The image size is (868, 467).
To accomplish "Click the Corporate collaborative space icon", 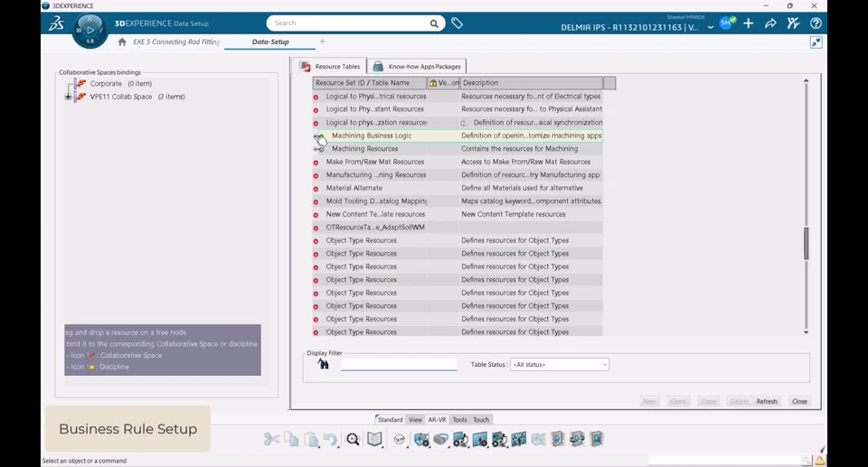I will click(80, 83).
